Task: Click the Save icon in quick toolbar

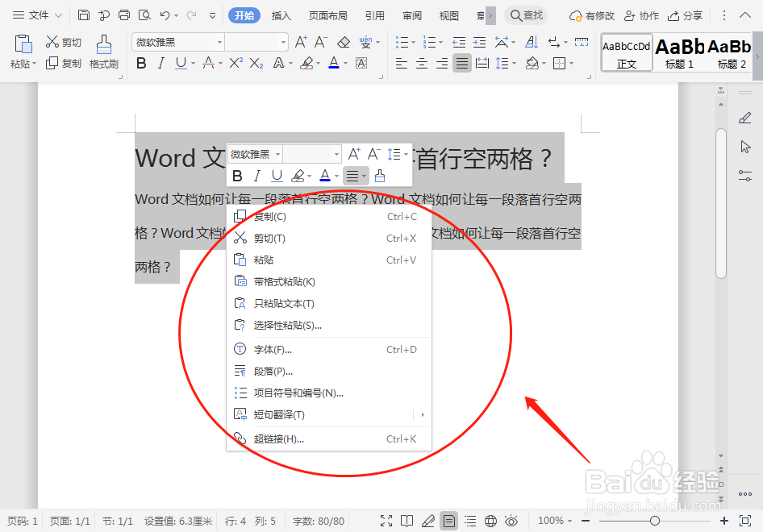Action: coord(84,15)
